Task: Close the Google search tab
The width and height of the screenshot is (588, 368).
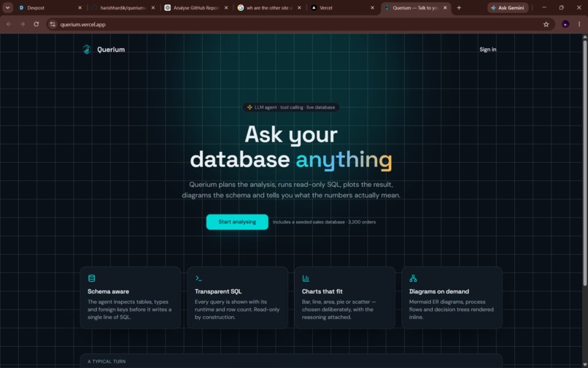Action: (299, 7)
